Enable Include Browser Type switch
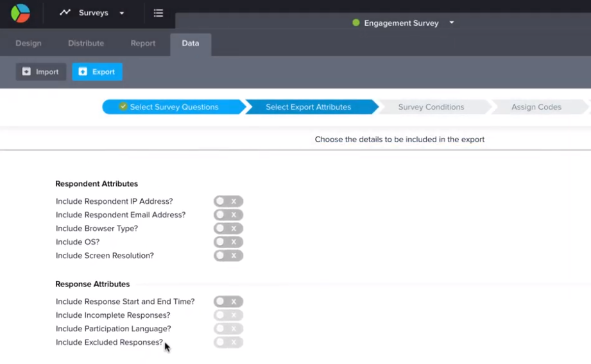This screenshot has width=591, height=364. 228,229
